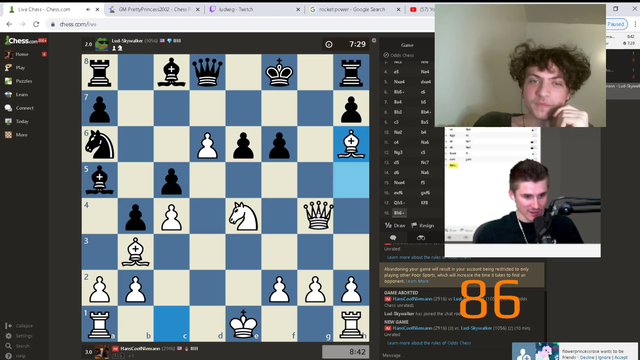Restore down the browser window
This screenshot has width=640, height=360.
click(616, 9)
